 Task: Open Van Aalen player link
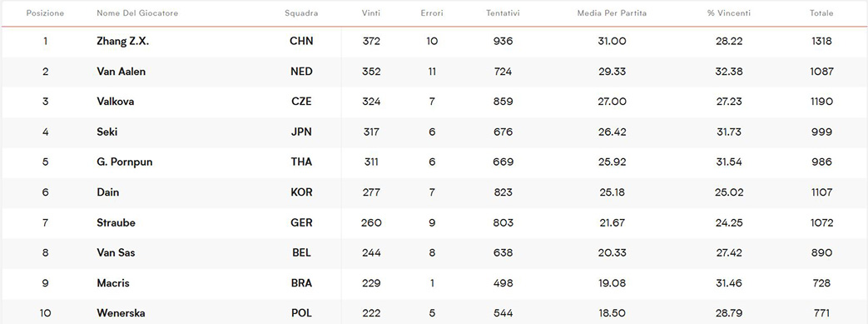pos(122,72)
